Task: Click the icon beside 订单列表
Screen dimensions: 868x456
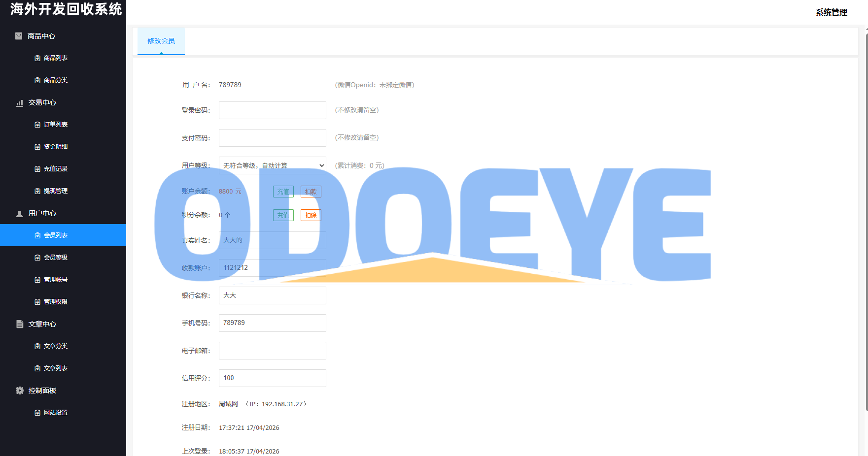Action: pos(37,125)
